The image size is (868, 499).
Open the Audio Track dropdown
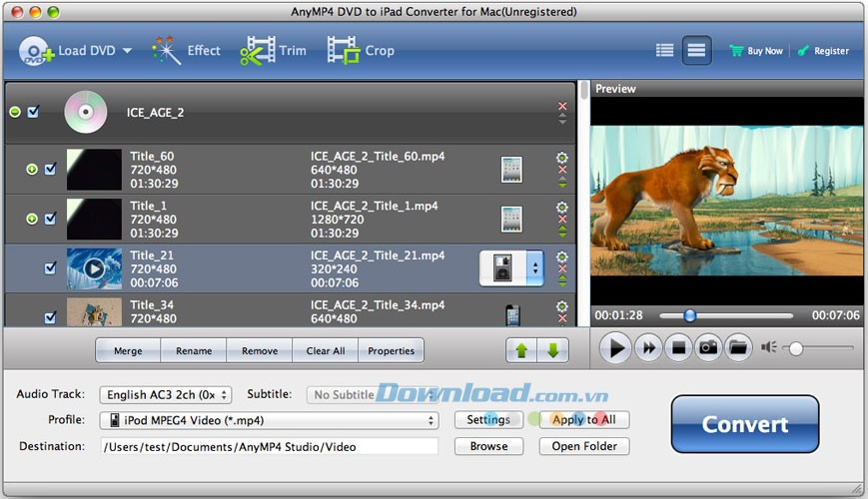pyautogui.click(x=166, y=395)
